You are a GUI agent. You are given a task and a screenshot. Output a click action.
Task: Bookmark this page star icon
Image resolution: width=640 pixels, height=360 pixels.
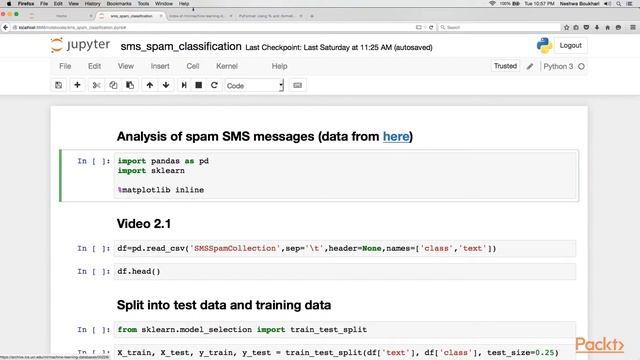pos(567,27)
